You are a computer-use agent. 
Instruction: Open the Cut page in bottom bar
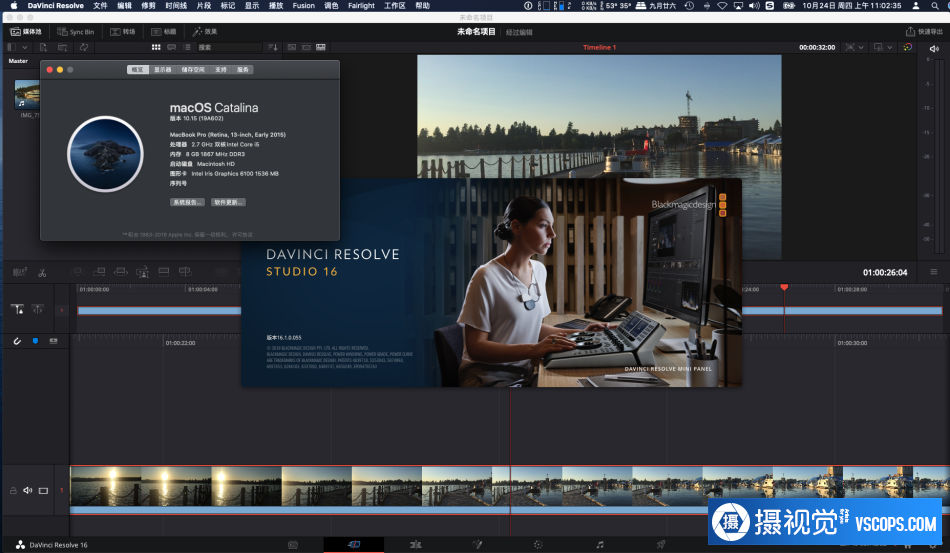(x=354, y=545)
